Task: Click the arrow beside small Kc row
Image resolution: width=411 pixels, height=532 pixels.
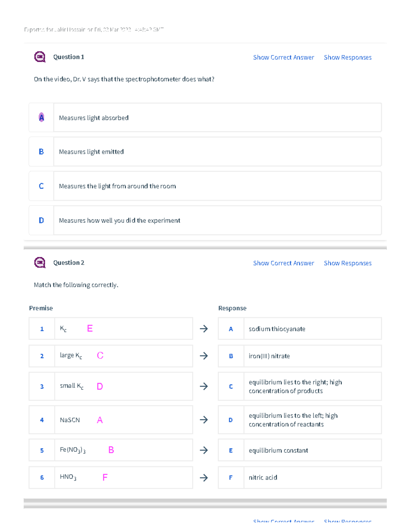Action: click(204, 386)
